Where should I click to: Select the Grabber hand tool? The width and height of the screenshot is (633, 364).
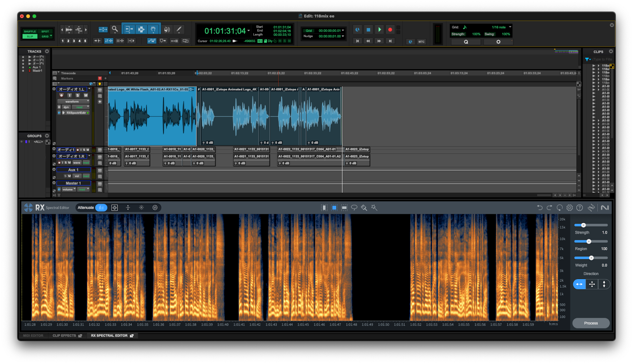pos(153,29)
